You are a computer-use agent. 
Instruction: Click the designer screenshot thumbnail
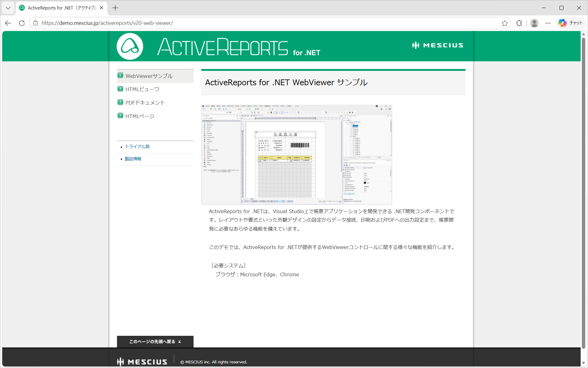pos(296,155)
